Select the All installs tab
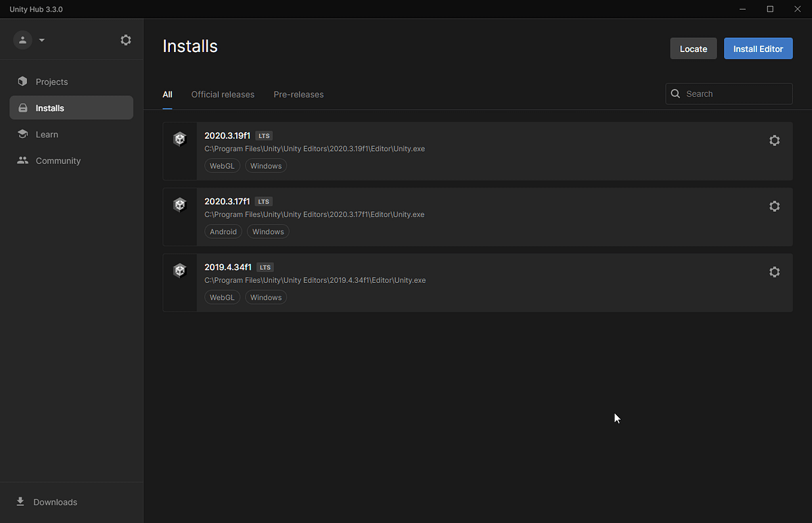Screen dimensions: 812x523 point(167,94)
